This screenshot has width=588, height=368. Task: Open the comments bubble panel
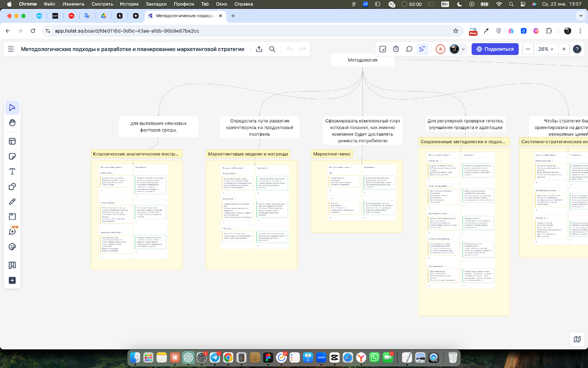click(409, 49)
